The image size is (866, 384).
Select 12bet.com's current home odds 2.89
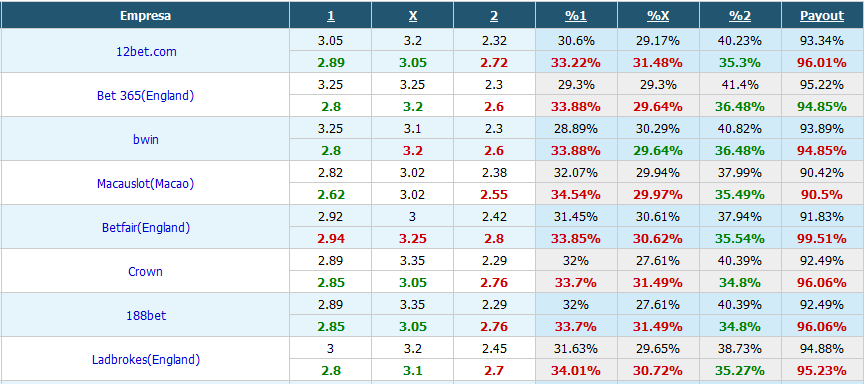point(330,62)
